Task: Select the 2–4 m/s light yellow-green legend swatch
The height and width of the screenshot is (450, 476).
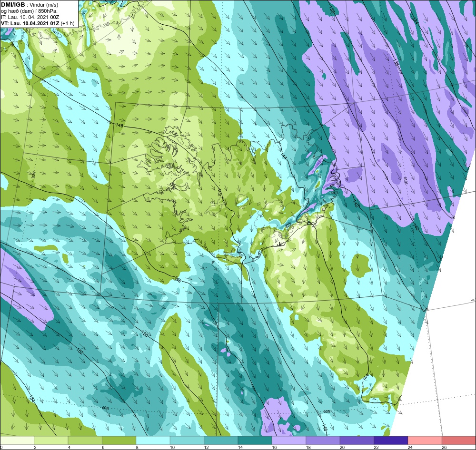Action: point(51,440)
